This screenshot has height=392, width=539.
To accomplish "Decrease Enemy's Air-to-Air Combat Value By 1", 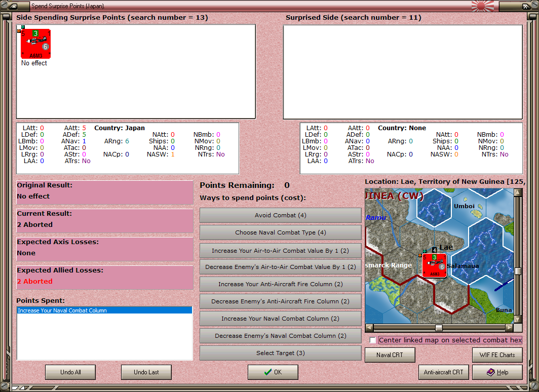I will click(x=281, y=267).
